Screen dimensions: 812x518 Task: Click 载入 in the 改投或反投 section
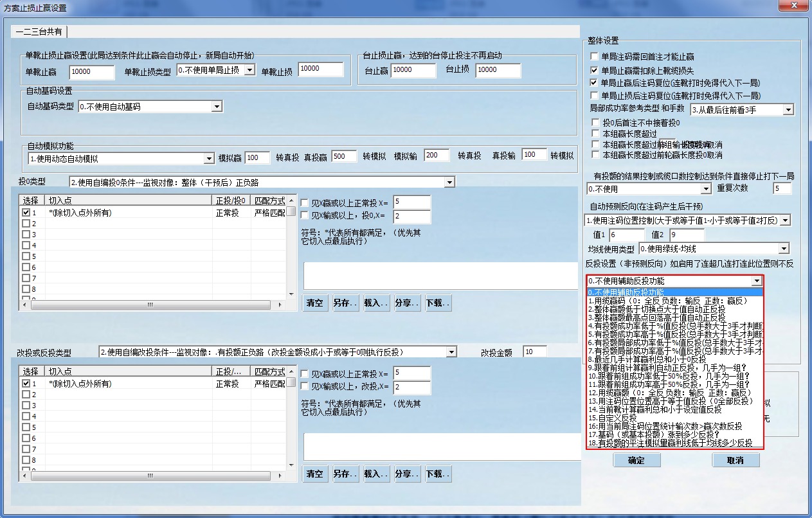tap(375, 474)
